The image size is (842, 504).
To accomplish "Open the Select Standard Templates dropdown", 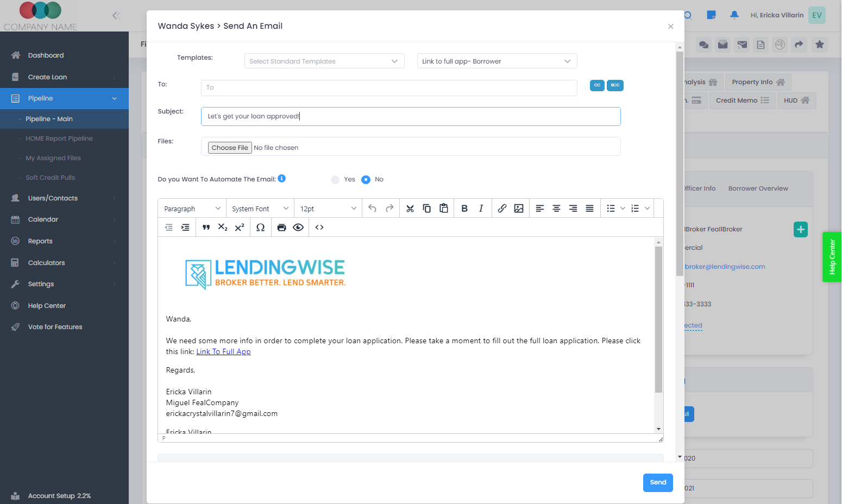I will tap(324, 61).
